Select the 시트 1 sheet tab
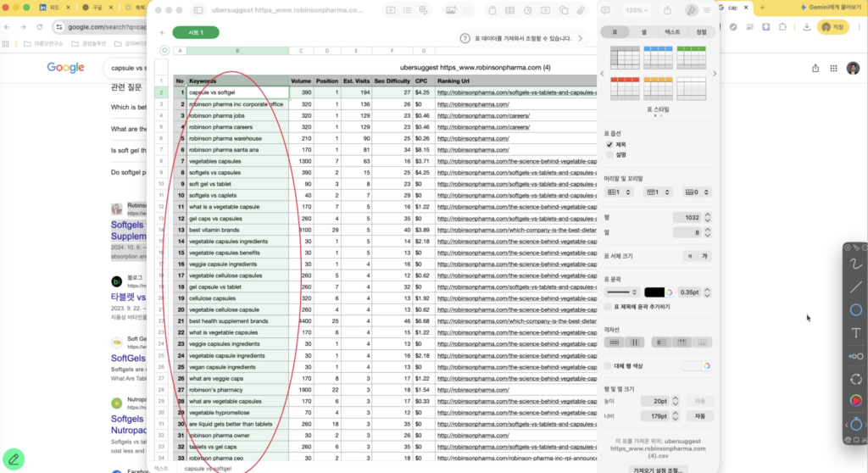Image resolution: width=868 pixels, height=473 pixels. pyautogui.click(x=196, y=33)
